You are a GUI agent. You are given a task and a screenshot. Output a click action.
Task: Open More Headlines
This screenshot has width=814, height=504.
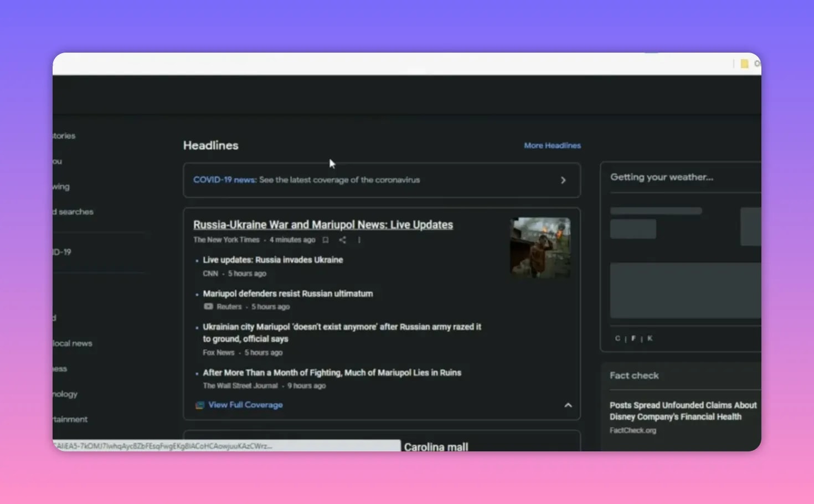[552, 145]
